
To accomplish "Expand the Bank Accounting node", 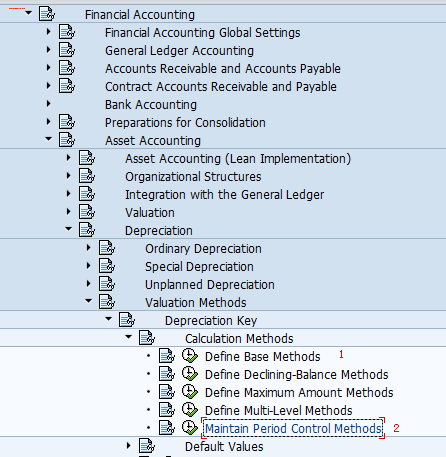I will (x=49, y=104).
